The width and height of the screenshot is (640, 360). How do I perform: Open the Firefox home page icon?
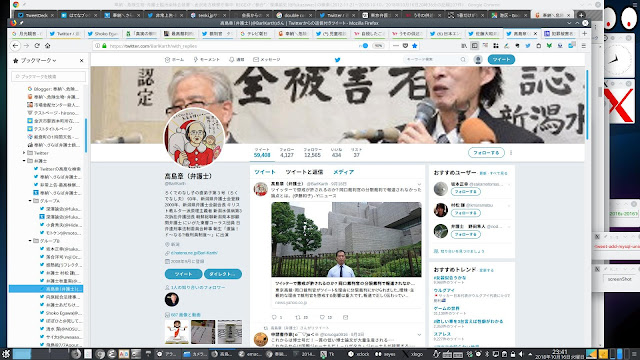[47, 46]
